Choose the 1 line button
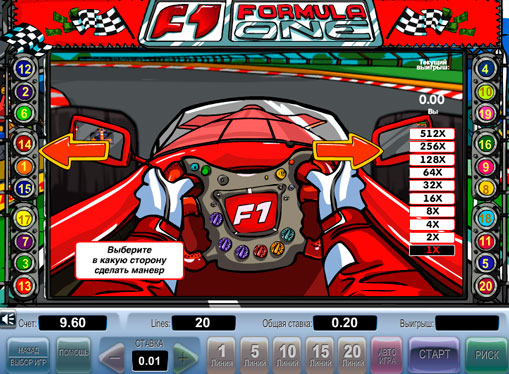This screenshot has width=509, height=374. pyautogui.click(x=221, y=355)
